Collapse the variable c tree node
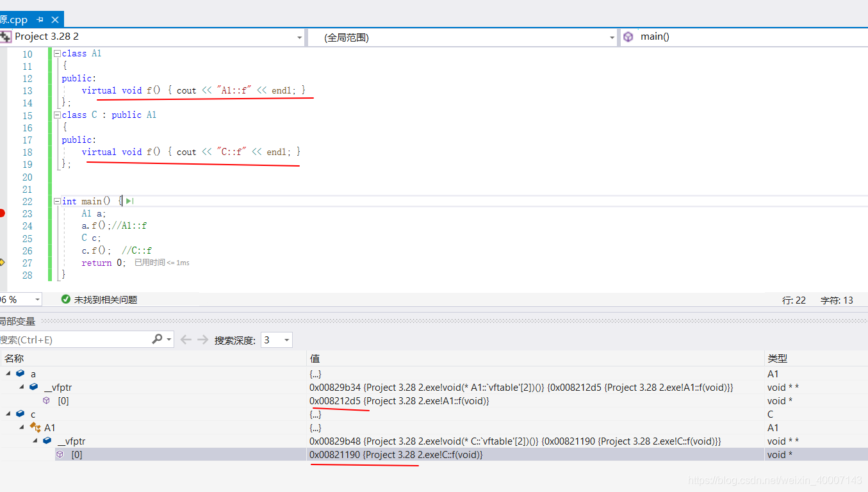 [8, 414]
